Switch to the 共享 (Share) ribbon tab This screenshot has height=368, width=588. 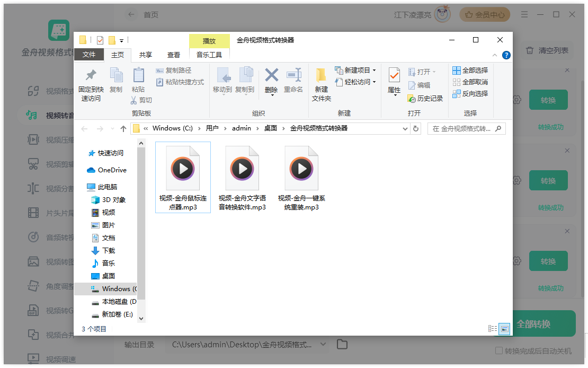pyautogui.click(x=146, y=55)
